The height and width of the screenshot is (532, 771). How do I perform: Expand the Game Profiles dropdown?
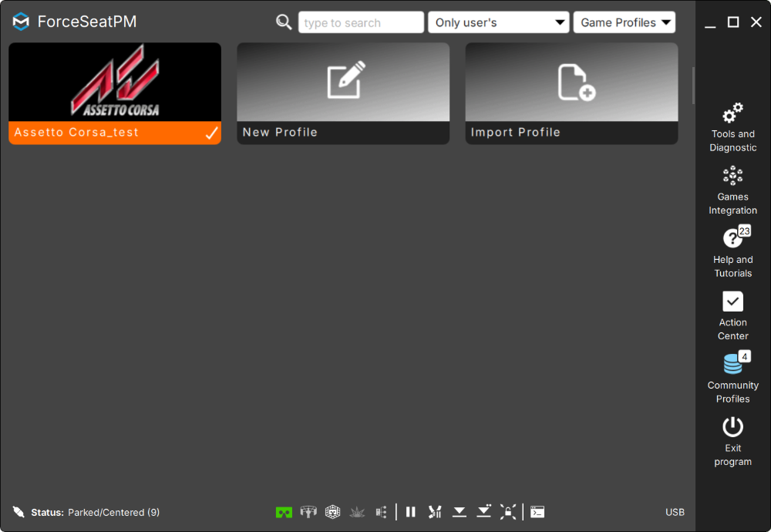click(x=625, y=22)
